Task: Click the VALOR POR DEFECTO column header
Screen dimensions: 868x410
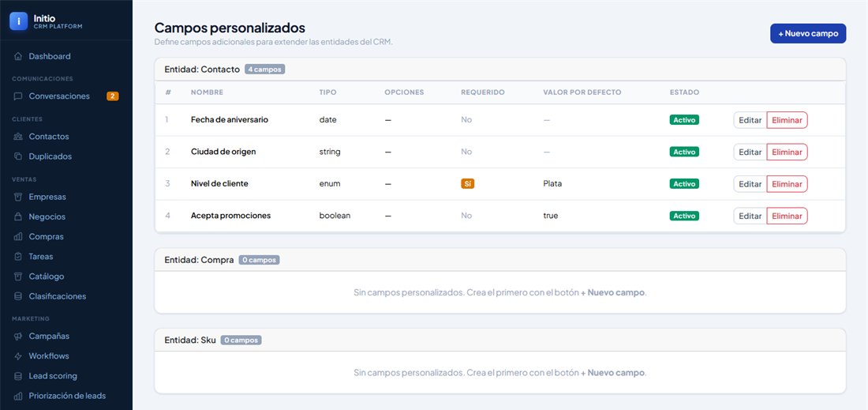Action: pyautogui.click(x=582, y=92)
